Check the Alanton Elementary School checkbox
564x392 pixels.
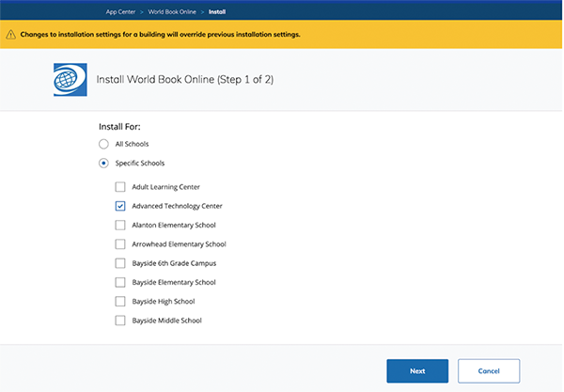120,225
